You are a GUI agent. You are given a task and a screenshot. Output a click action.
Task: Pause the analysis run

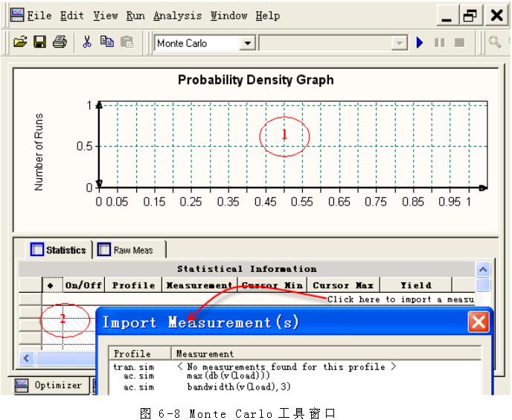440,42
